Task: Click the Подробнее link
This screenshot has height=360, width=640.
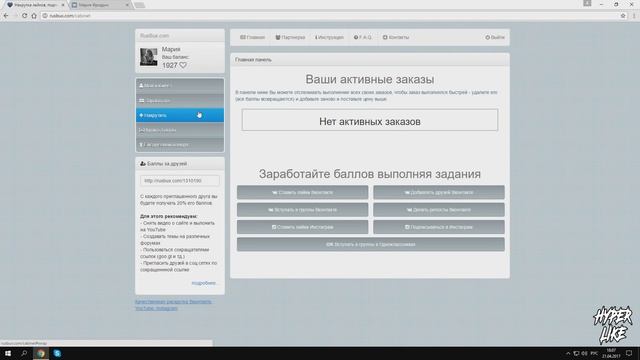Action: (203, 283)
